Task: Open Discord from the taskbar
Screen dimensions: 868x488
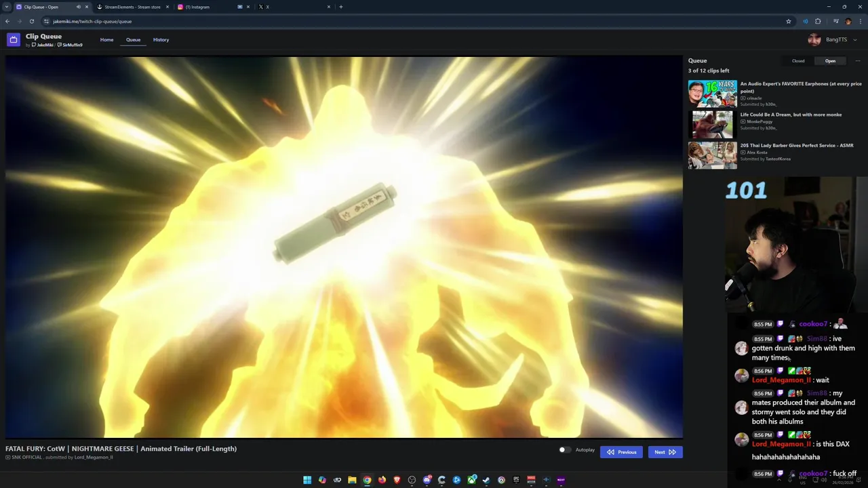Action: coord(427,480)
